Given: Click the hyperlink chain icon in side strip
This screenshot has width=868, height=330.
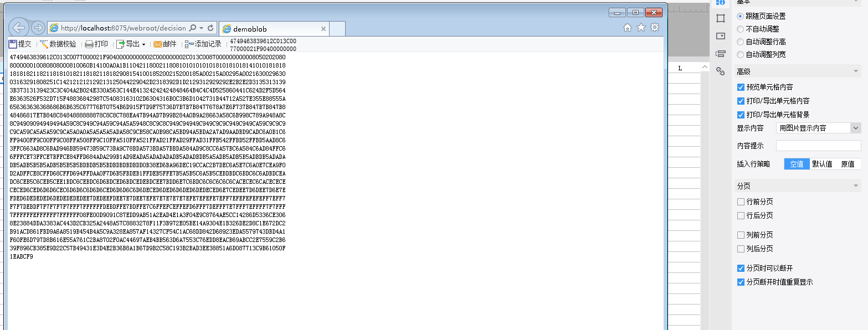Looking at the screenshot, I should tap(720, 71).
